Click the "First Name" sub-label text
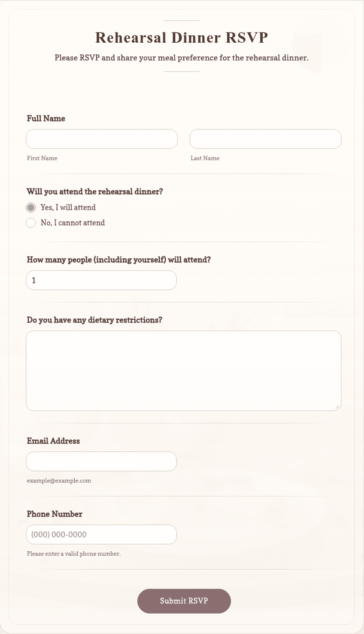This screenshot has height=634, width=364. [x=42, y=158]
